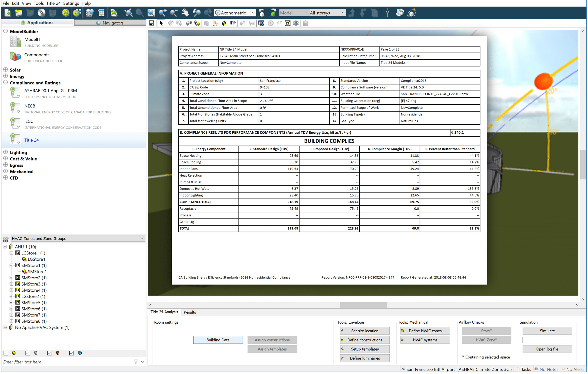Expand the CFD section
The width and height of the screenshot is (588, 374).
pos(6,178)
